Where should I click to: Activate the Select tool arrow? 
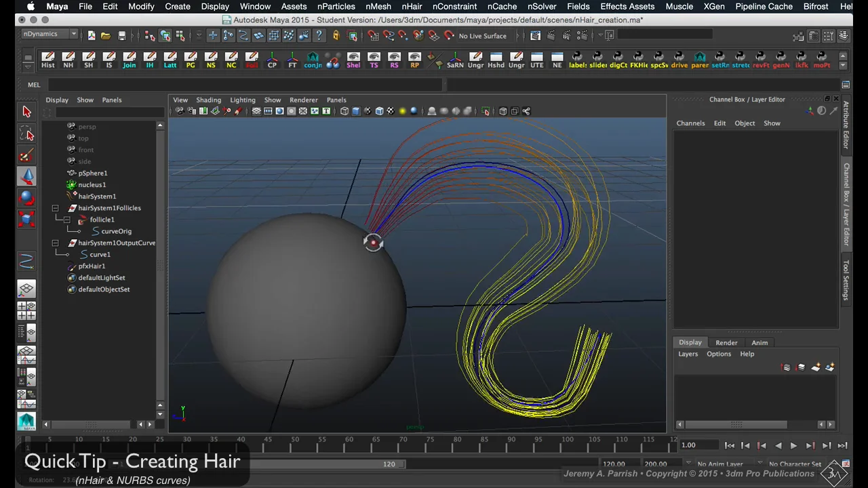click(26, 112)
